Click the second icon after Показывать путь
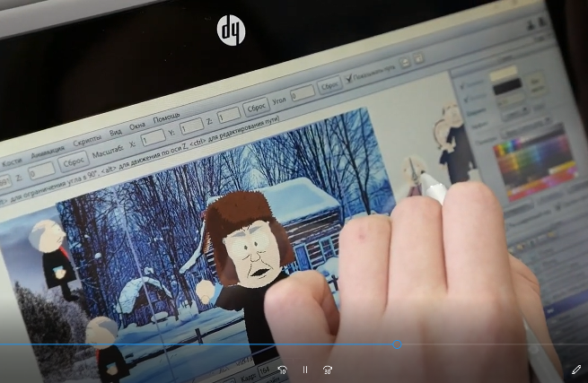 click(x=418, y=58)
